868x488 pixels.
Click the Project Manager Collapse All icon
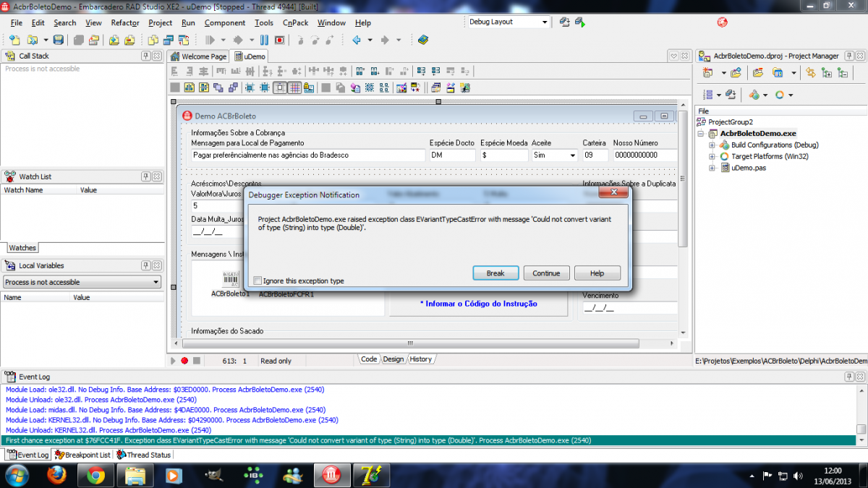[x=842, y=72]
